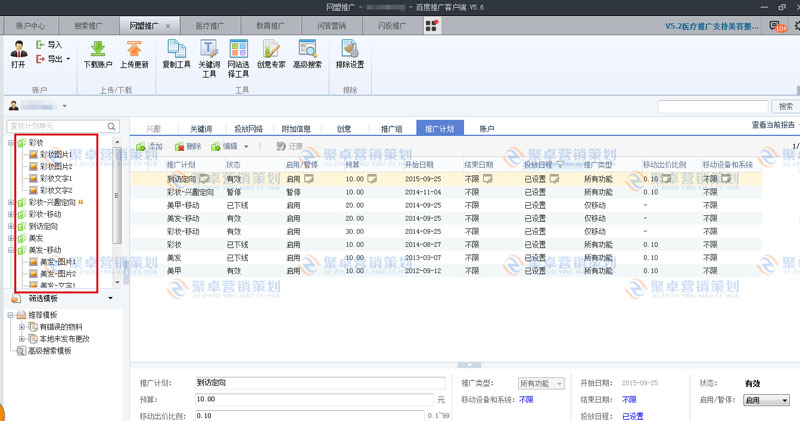Click the filter funnel on 投放日程 column

point(560,165)
